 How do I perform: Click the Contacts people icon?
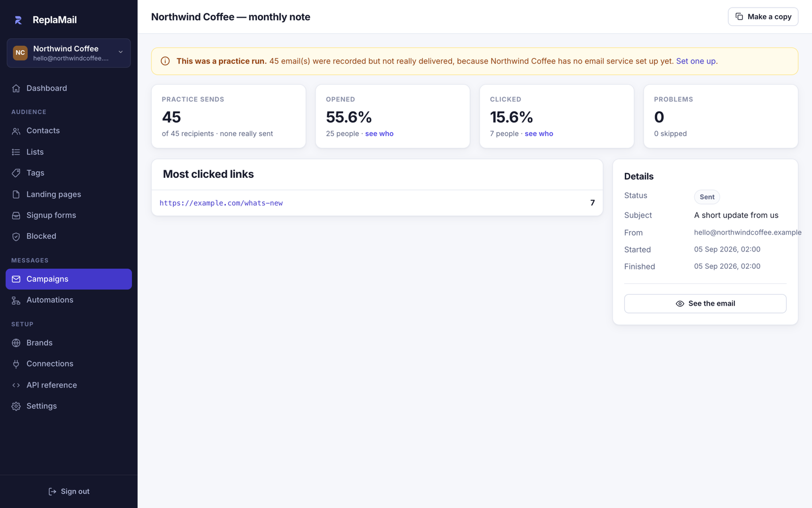[16, 131]
